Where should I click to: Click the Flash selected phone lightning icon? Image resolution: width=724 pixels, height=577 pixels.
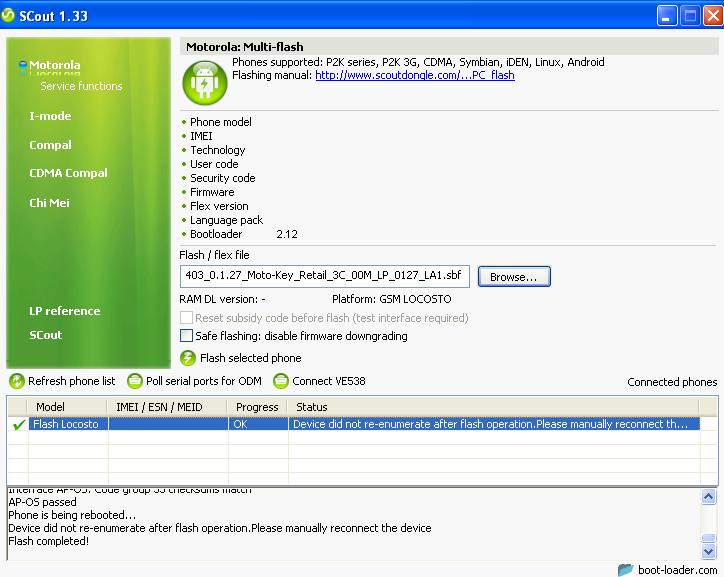coord(188,358)
